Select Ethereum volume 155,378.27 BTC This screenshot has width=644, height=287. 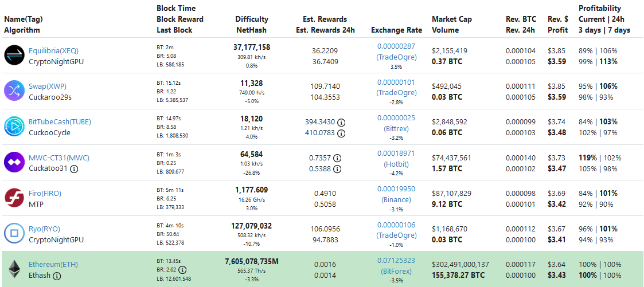click(458, 275)
